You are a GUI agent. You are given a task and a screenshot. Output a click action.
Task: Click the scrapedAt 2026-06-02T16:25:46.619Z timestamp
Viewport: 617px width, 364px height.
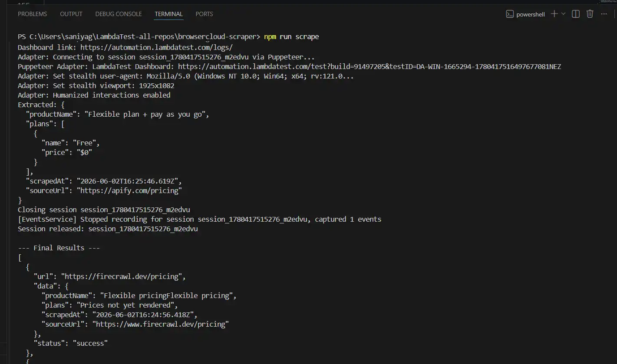(127, 181)
